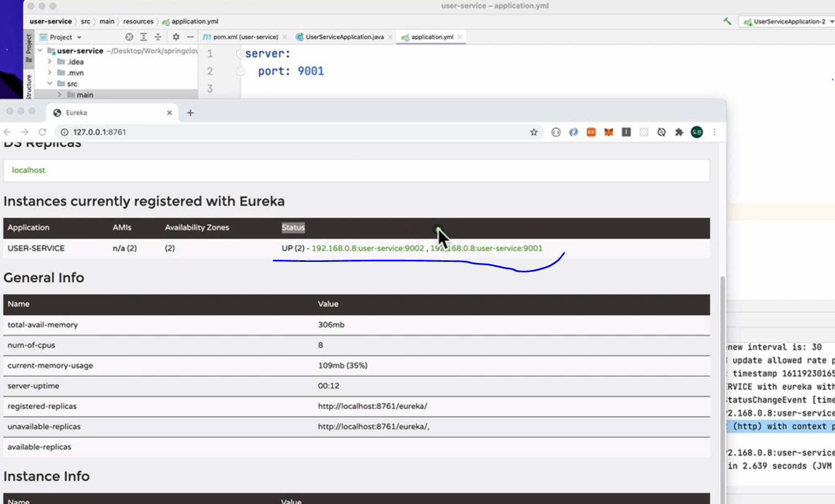
Task: Click Collapse All in Project panel
Action: click(x=158, y=37)
